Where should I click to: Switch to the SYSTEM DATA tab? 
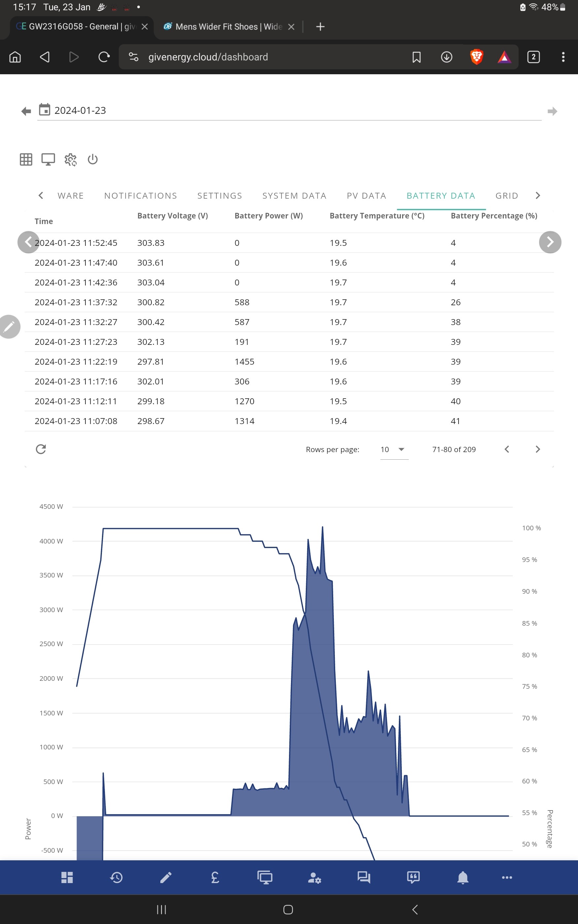click(x=294, y=196)
